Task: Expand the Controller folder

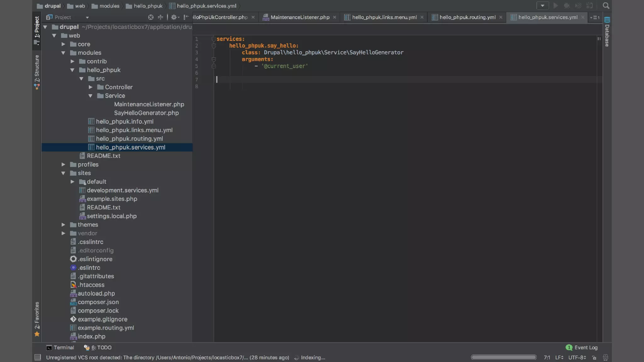Action: 91,87
